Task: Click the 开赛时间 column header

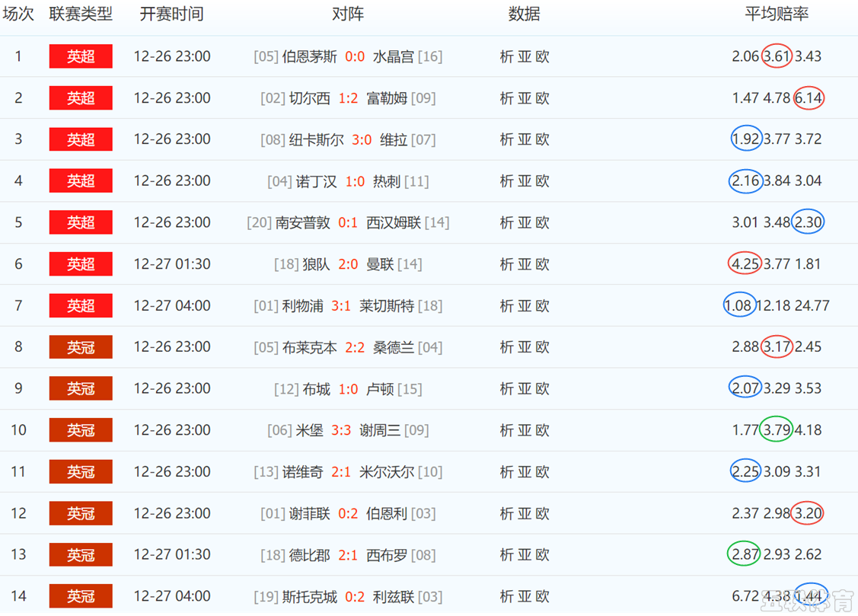Action: (x=172, y=14)
